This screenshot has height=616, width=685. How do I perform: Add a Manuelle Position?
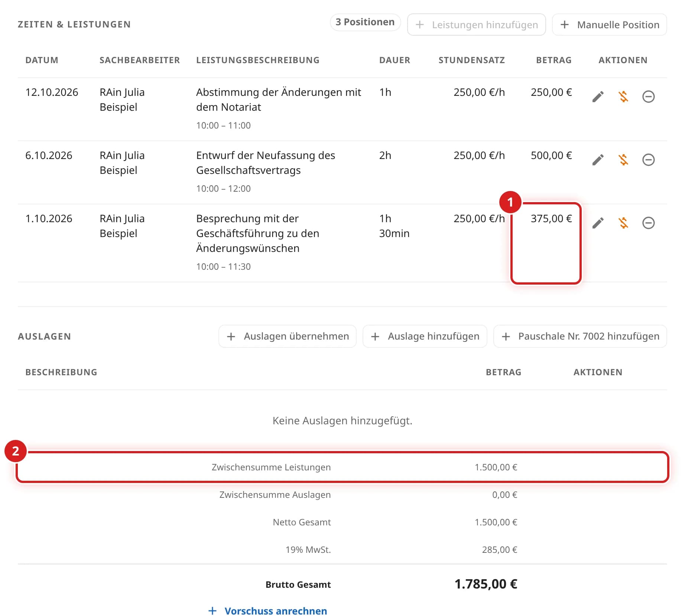[x=609, y=25]
